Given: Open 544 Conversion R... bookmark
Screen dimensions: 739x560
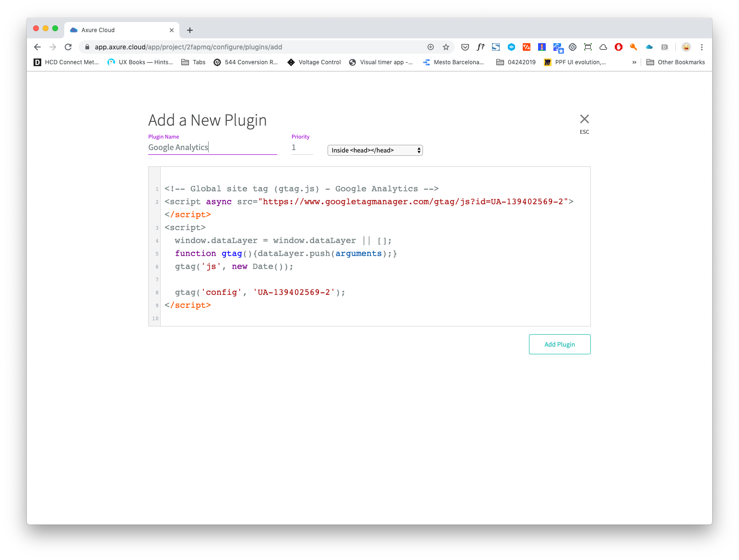Looking at the screenshot, I should click(246, 62).
